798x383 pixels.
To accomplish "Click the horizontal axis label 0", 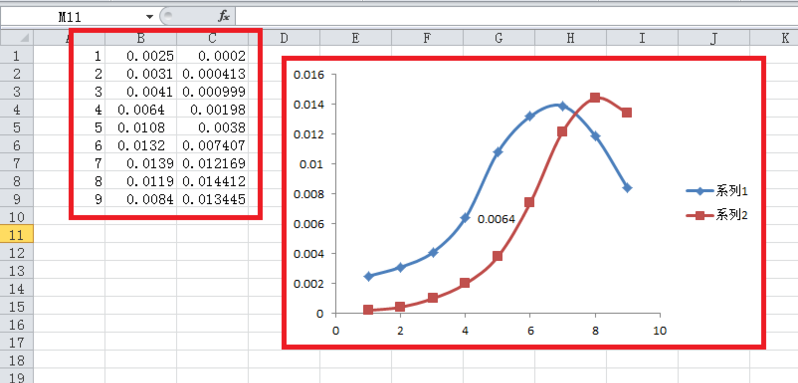I will click(335, 331).
